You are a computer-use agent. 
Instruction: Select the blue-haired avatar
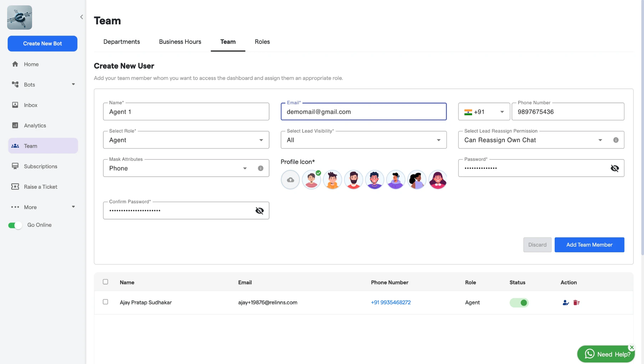[374, 180]
